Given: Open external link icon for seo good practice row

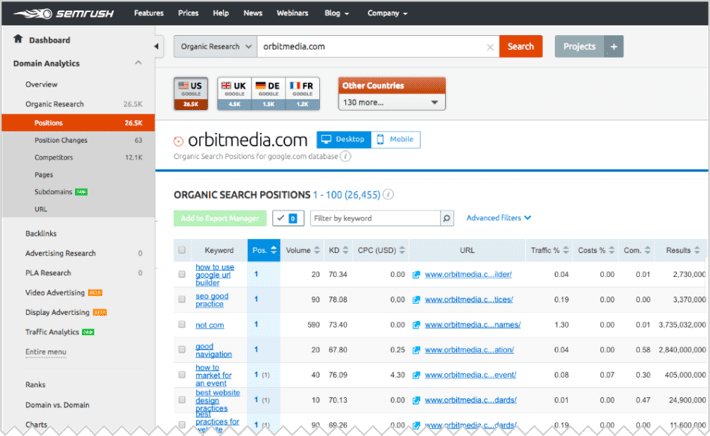Looking at the screenshot, I should 416,300.
